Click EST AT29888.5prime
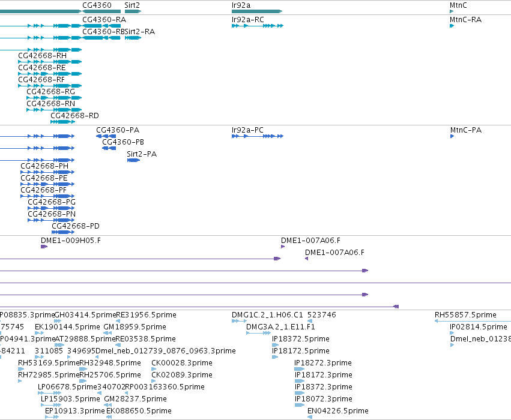Viewport: 511px width, 420px height. (86, 339)
